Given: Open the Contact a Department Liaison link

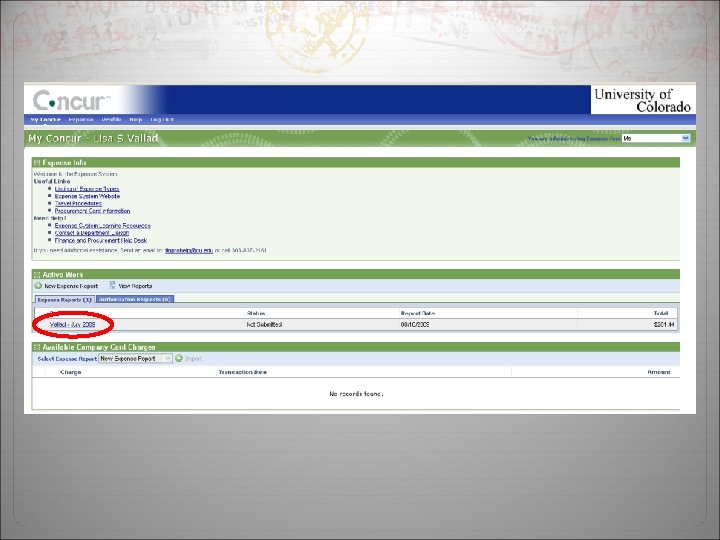Looking at the screenshot, I should [x=92, y=233].
